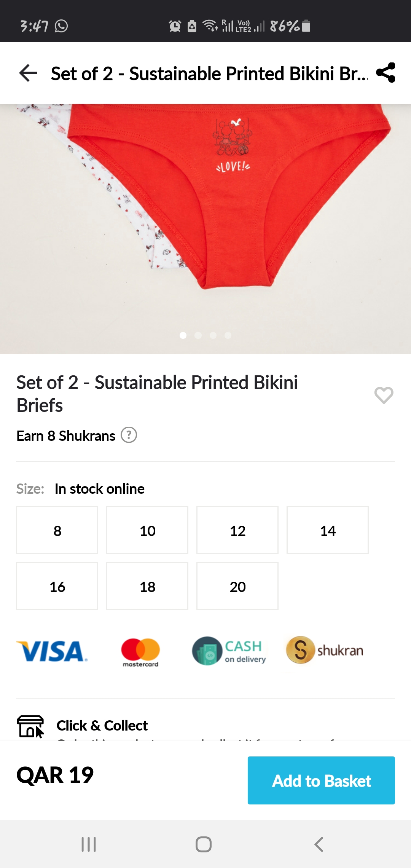
Task: Select size 14 box
Action: (x=328, y=530)
